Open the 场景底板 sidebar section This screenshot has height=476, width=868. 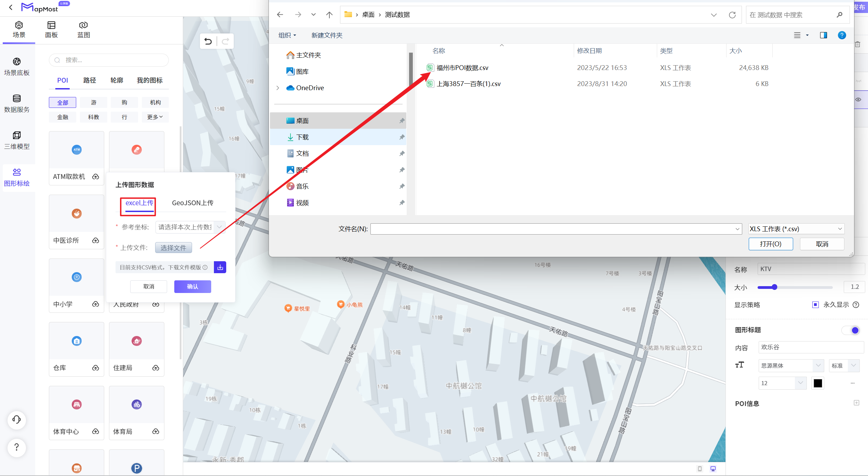17,67
